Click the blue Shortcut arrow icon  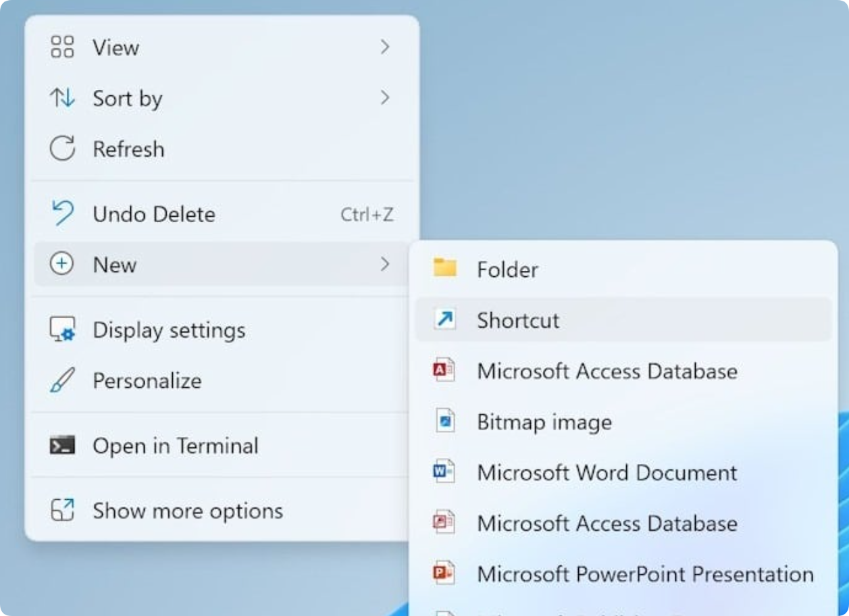pos(444,319)
